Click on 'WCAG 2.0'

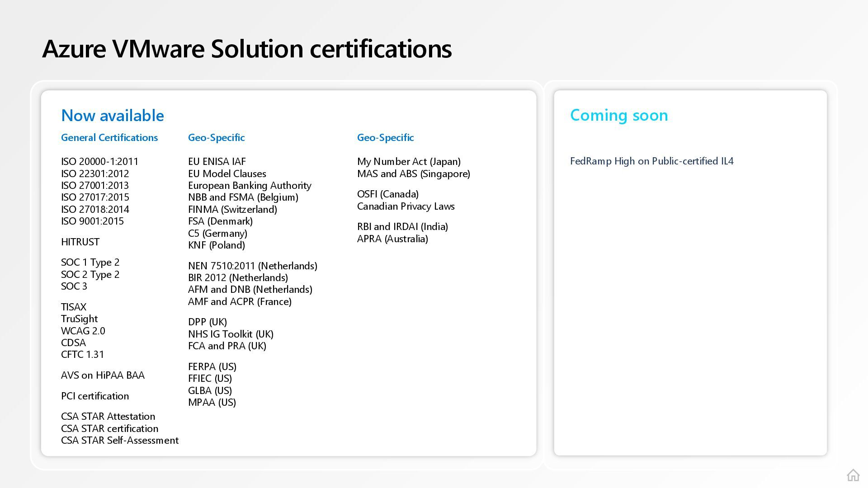click(x=83, y=331)
